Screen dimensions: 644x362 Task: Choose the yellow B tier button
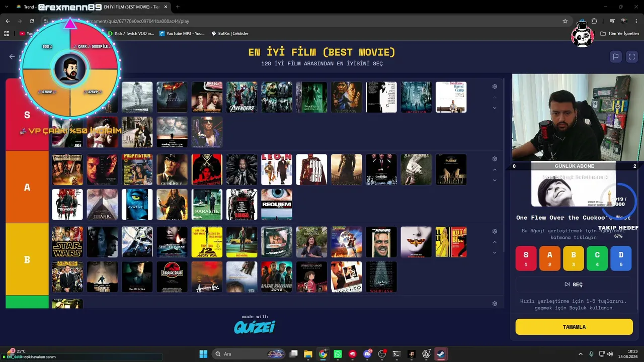[574, 258]
